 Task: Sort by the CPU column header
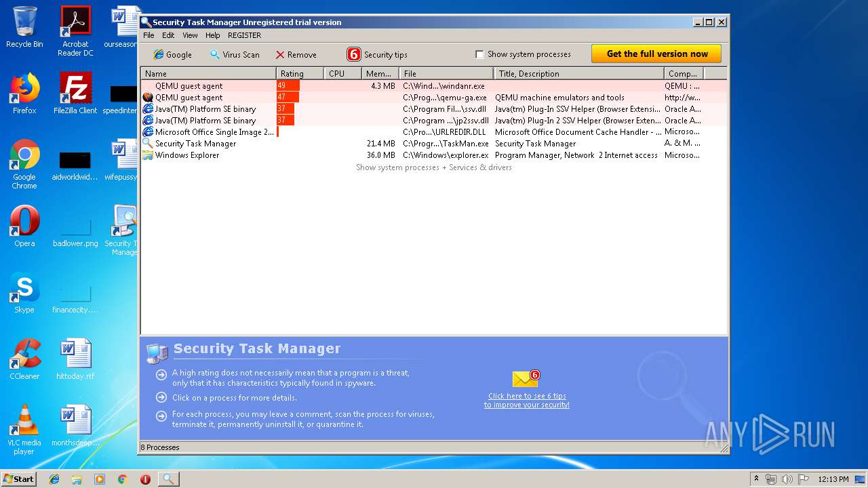[342, 73]
